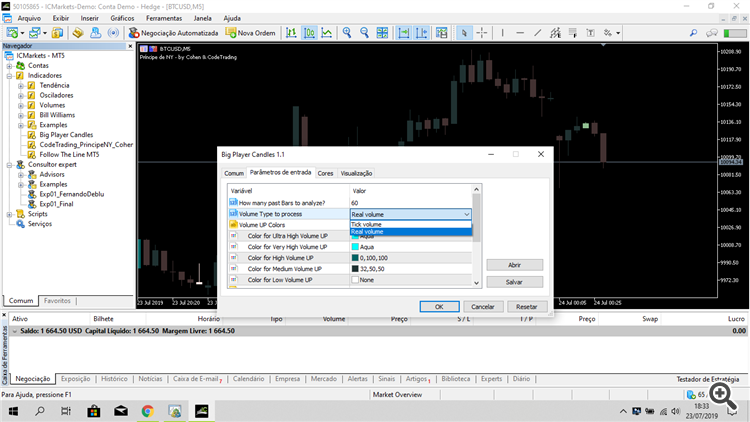Select the line chart type icon
The width and height of the screenshot is (750, 422).
click(327, 33)
